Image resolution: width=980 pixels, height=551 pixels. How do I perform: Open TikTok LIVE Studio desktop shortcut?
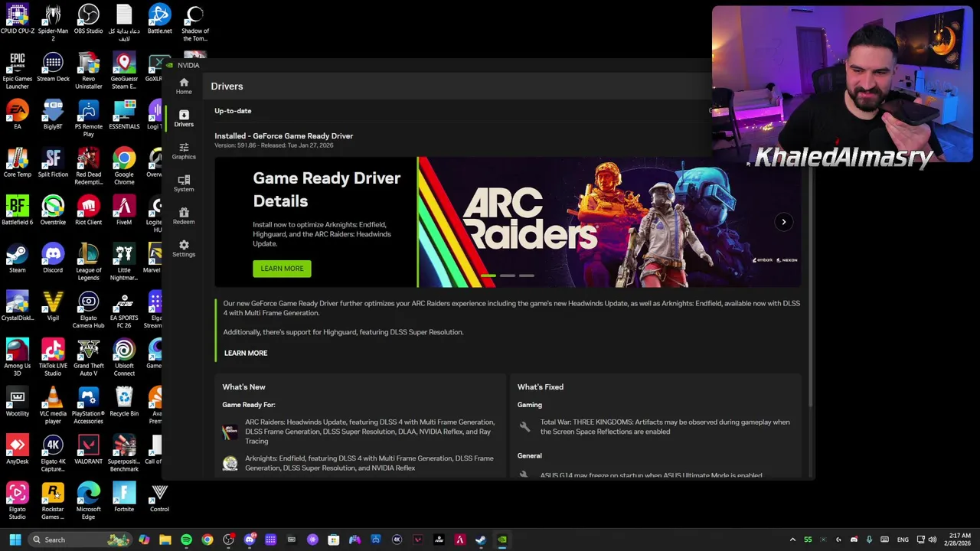click(x=53, y=357)
